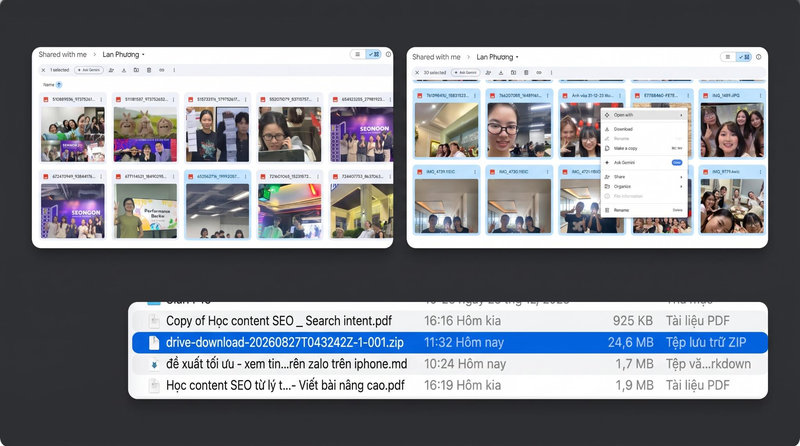Toggle the Name sort arrow in left window
The image size is (800, 446).
point(59,85)
